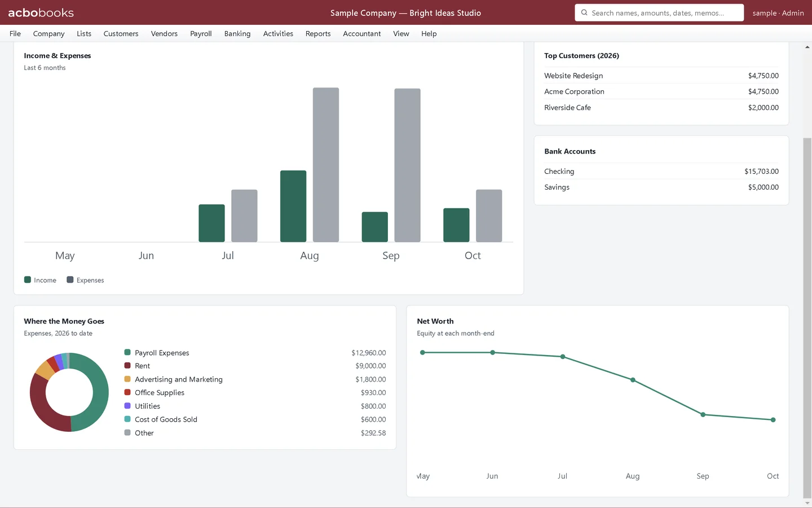Click the September expenses bar
Screen dimensions: 812x508
pyautogui.click(x=407, y=165)
